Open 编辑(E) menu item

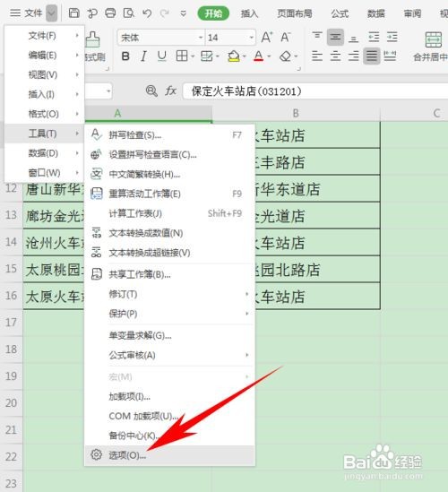[x=44, y=56]
